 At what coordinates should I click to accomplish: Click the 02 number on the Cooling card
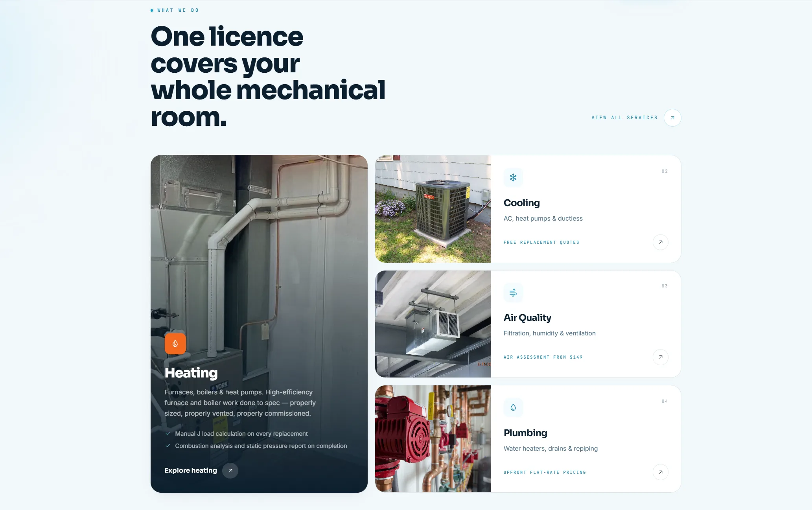tap(665, 171)
